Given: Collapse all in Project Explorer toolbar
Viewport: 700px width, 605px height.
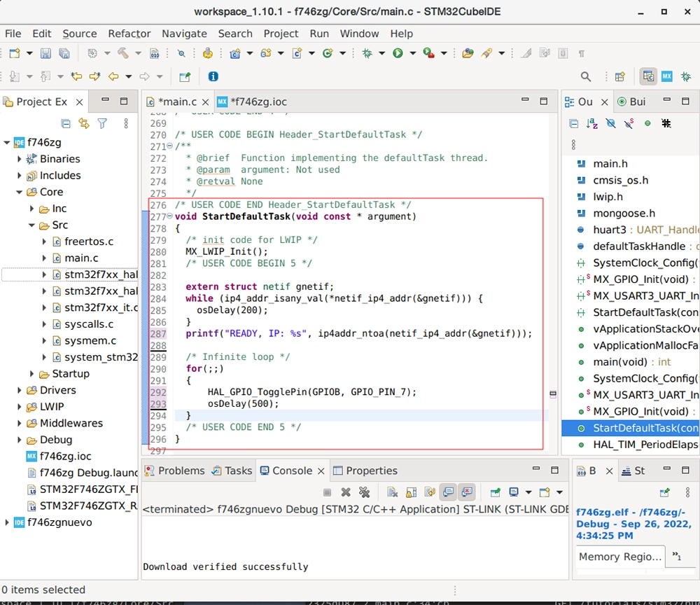Looking at the screenshot, I should coord(66,123).
